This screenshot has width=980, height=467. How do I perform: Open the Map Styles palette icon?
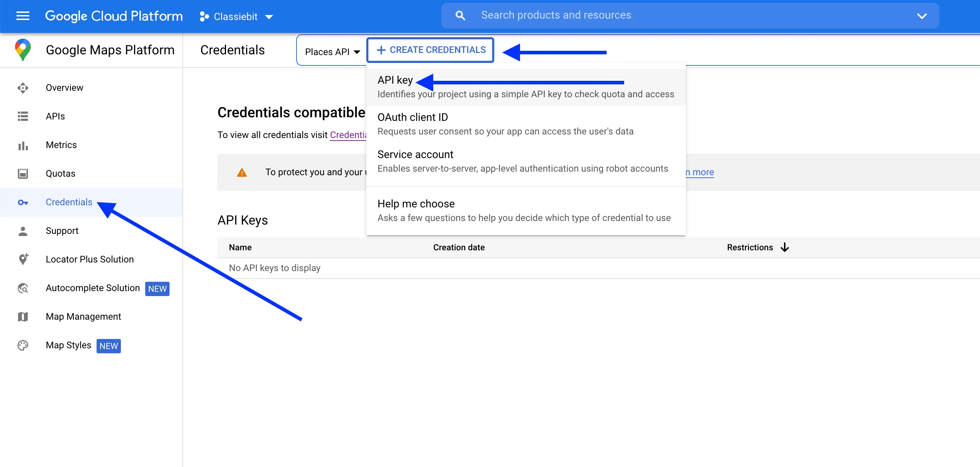point(23,345)
